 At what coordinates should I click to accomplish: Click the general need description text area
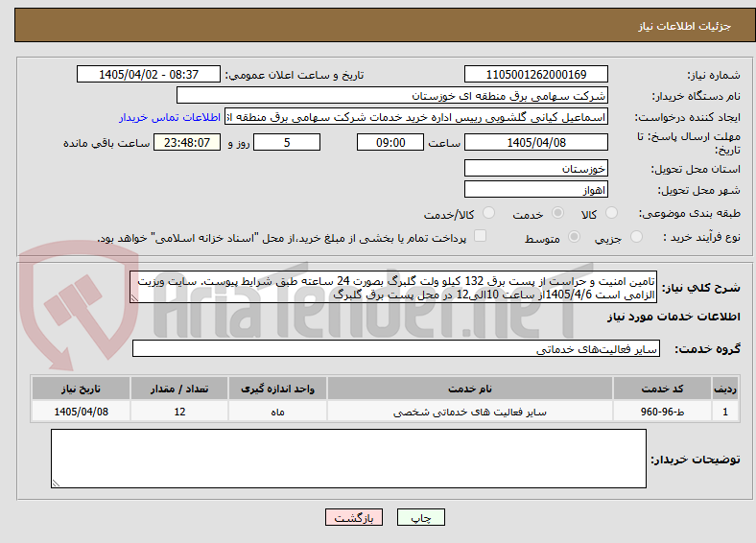[x=393, y=288]
